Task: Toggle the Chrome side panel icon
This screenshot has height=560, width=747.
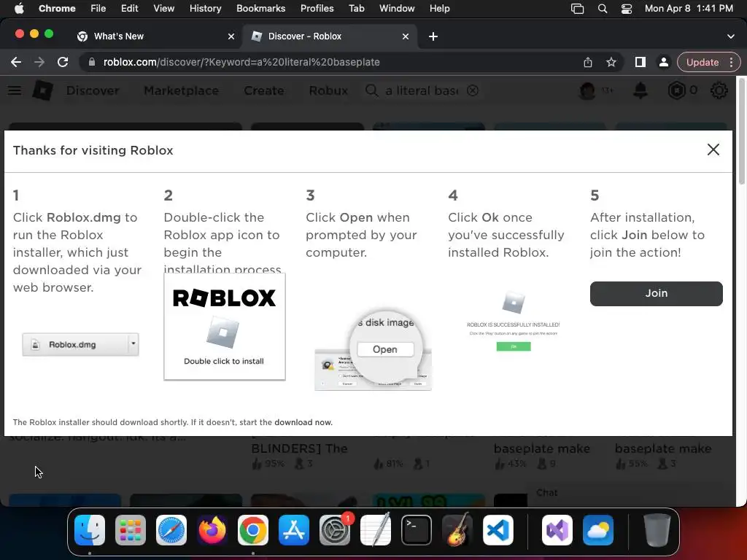Action: pos(640,62)
